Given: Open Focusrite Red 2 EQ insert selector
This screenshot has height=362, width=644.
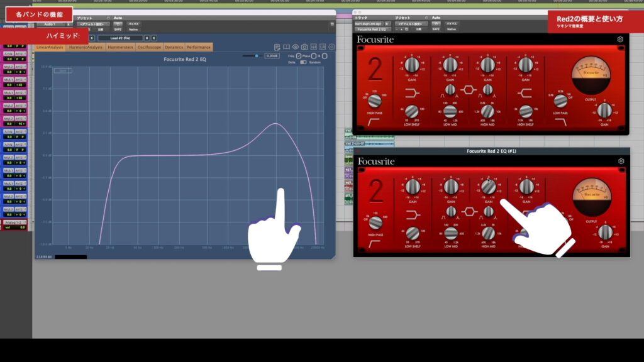Looking at the screenshot, I should tap(372, 29).
